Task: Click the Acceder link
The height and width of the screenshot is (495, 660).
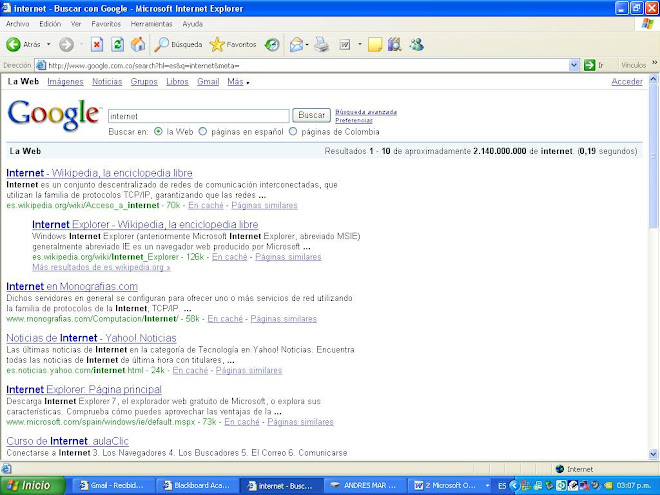Action: (x=627, y=82)
